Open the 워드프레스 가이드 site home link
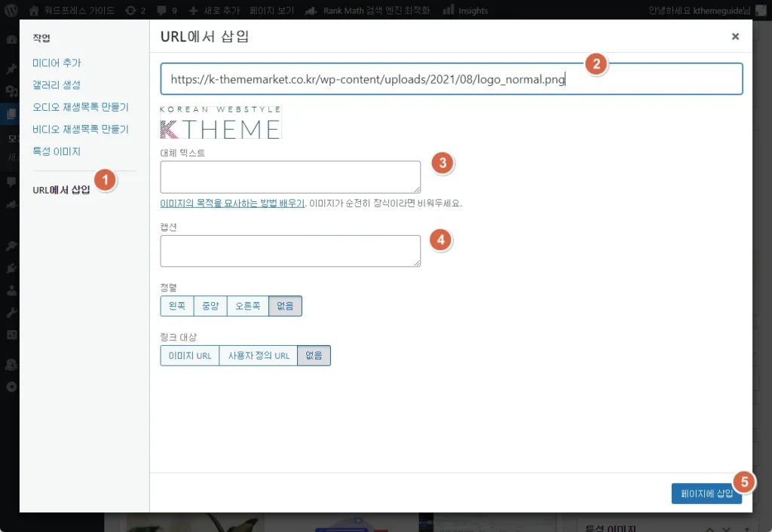The image size is (772, 532). [72, 11]
